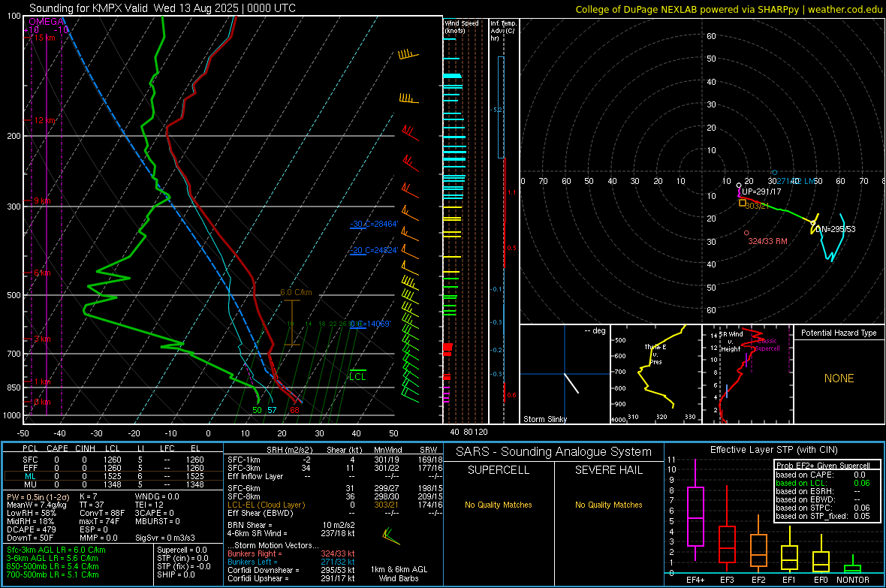Click the cyan 'Bunkers Left =' row
This screenshot has width=886, height=588.
[x=291, y=562]
